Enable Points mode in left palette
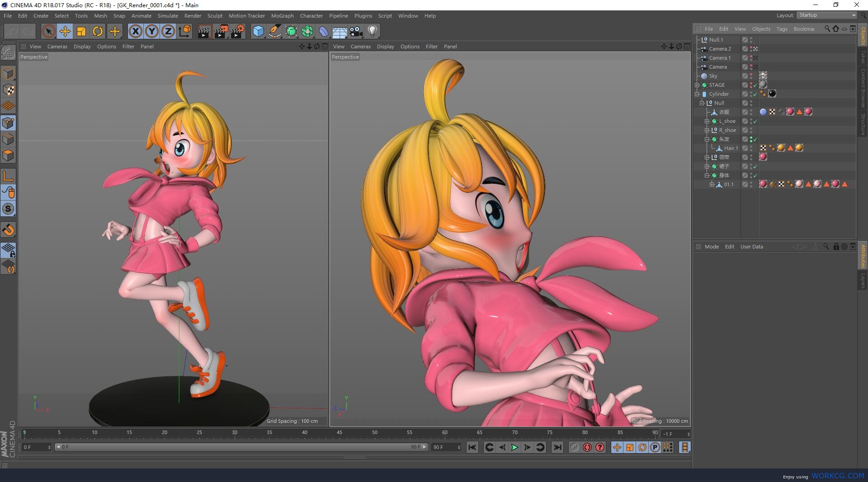 click(8, 123)
